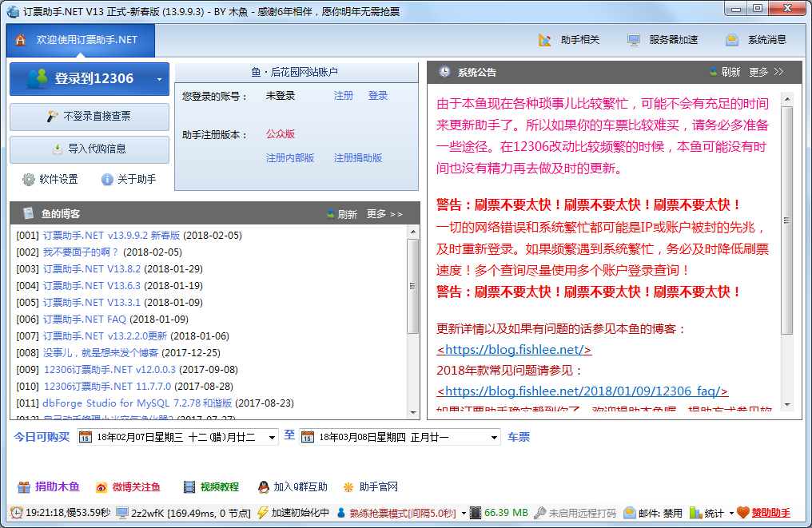
Task: Click the 66.39 MB memory indicator
Action: 500,513
